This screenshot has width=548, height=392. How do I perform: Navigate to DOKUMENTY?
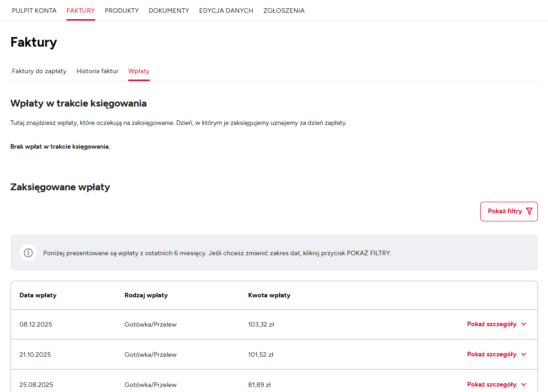click(169, 11)
